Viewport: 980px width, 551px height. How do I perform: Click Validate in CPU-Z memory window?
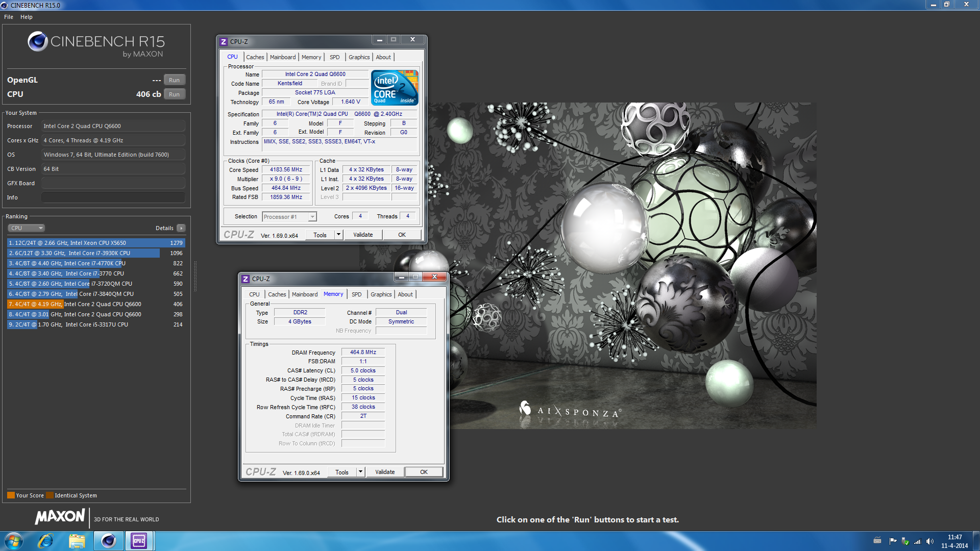(x=385, y=472)
